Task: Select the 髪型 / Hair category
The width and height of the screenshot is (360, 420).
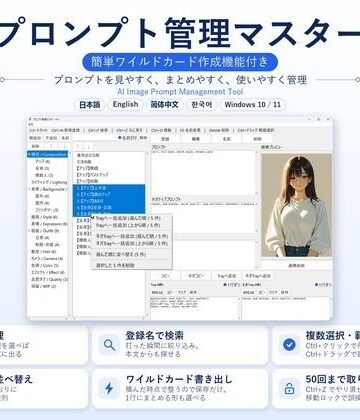Action: 44,252
